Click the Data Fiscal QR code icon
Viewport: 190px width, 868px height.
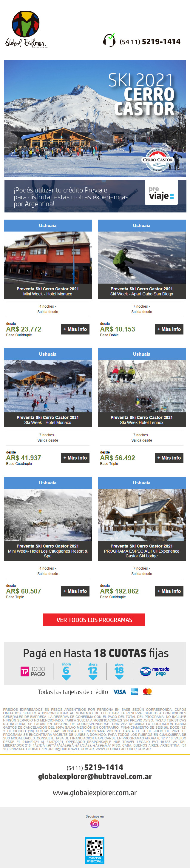coord(95,850)
